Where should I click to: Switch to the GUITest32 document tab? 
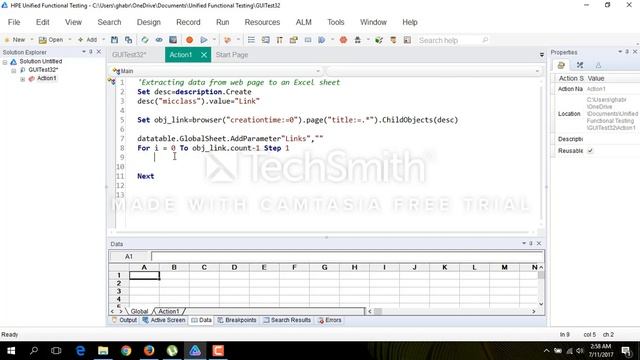point(129,55)
